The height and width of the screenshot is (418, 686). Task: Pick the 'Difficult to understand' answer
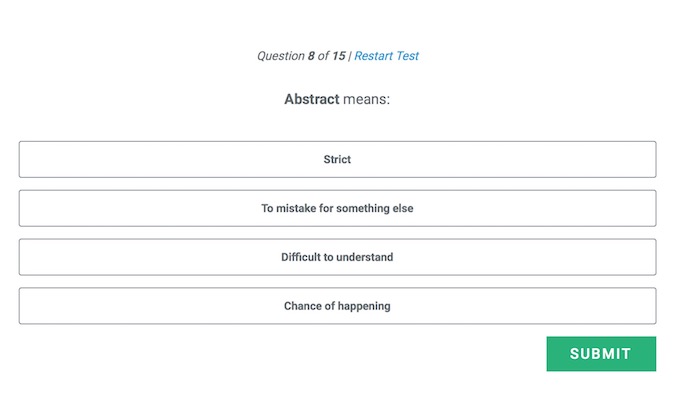[337, 257]
